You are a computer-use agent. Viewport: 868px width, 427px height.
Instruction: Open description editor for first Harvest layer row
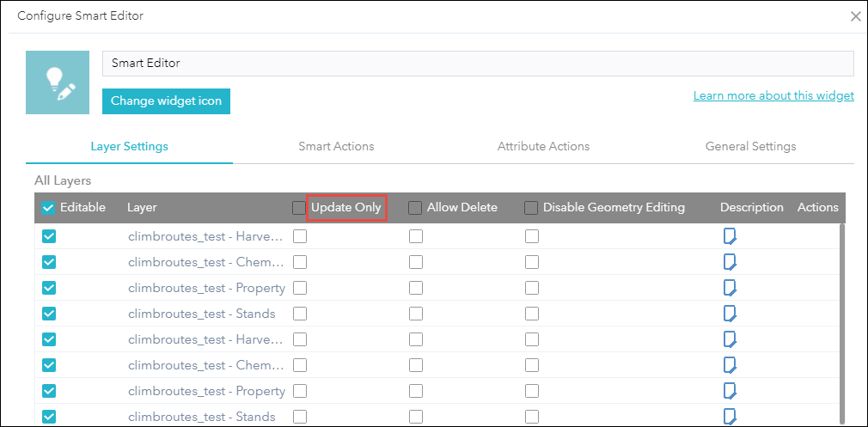pyautogui.click(x=730, y=236)
